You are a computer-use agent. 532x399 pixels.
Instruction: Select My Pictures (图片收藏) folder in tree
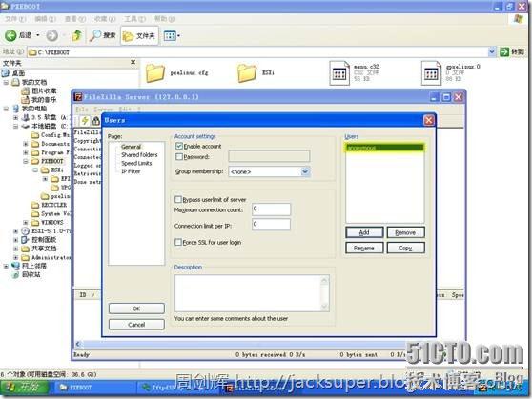(44, 90)
